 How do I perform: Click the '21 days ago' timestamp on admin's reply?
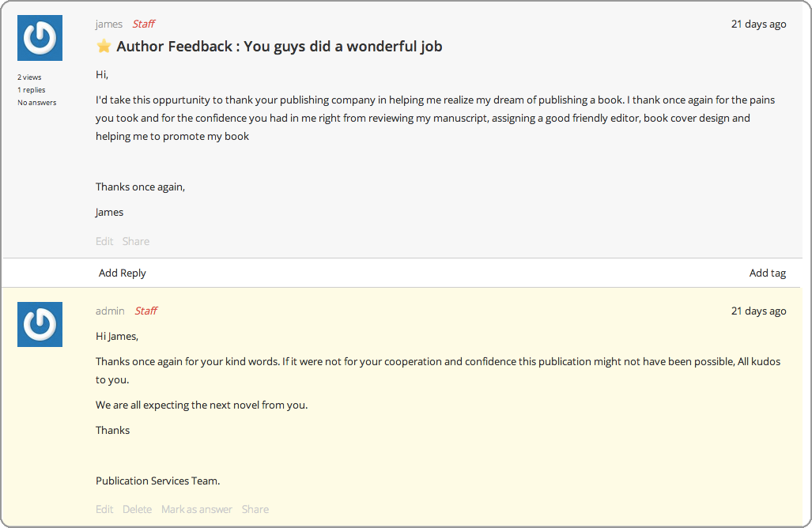[x=759, y=311]
